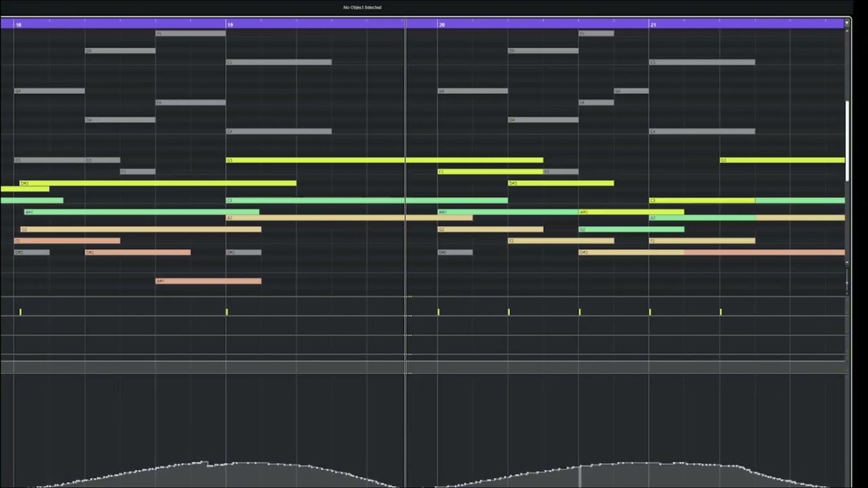Image resolution: width=868 pixels, height=488 pixels.
Task: Select the gray F3 note in bar 18
Action: 138,172
